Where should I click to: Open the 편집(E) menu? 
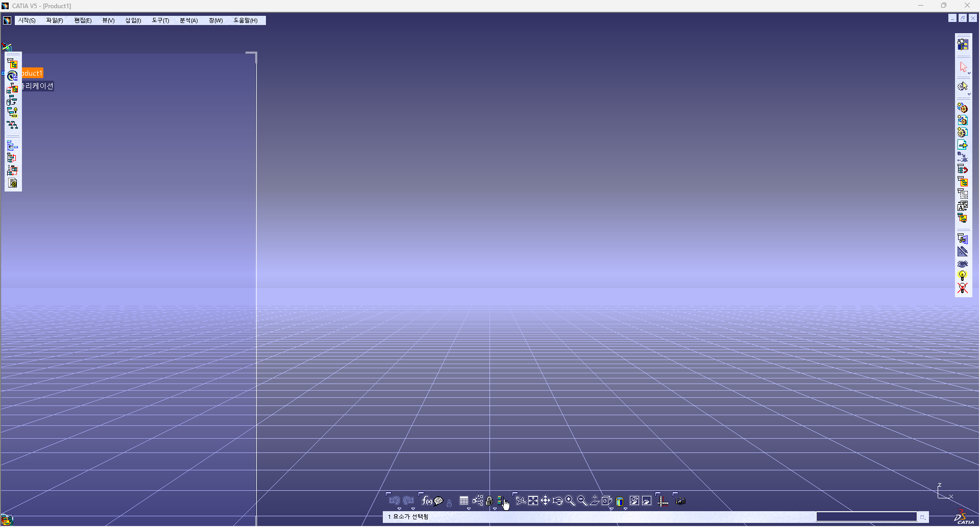pos(83,20)
